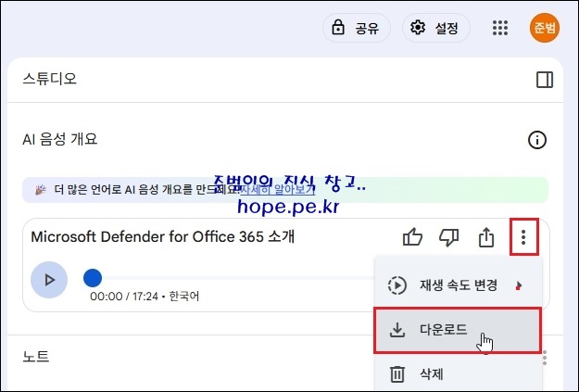The image size is (579, 392).
Task: Click the AI 음성 개요 section heading
Action: 60,140
